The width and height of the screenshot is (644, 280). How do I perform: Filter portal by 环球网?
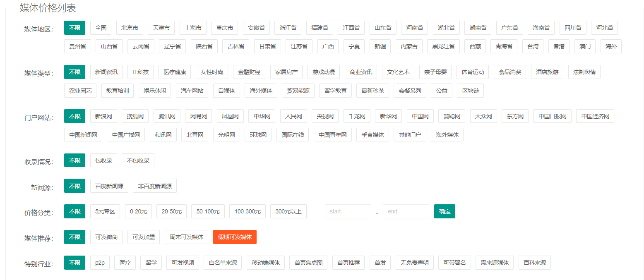[258, 135]
